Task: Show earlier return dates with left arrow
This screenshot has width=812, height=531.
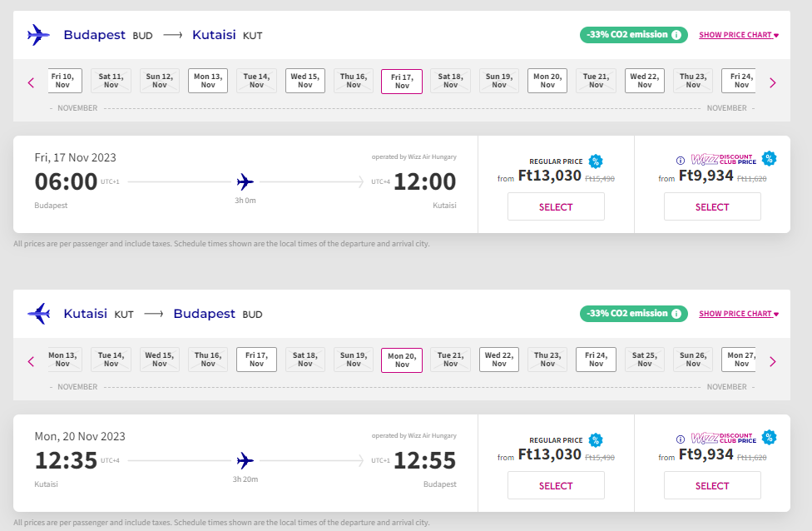Action: pos(32,361)
